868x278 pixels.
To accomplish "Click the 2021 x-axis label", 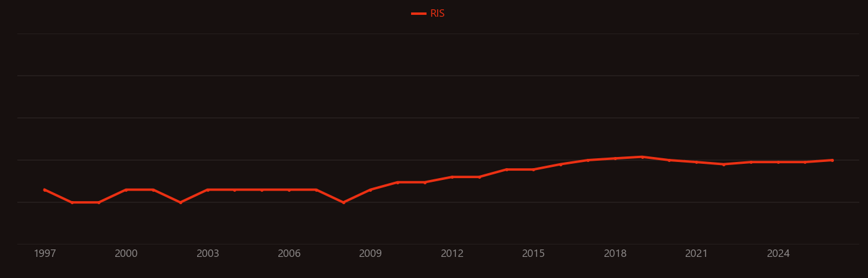I will click(697, 254).
